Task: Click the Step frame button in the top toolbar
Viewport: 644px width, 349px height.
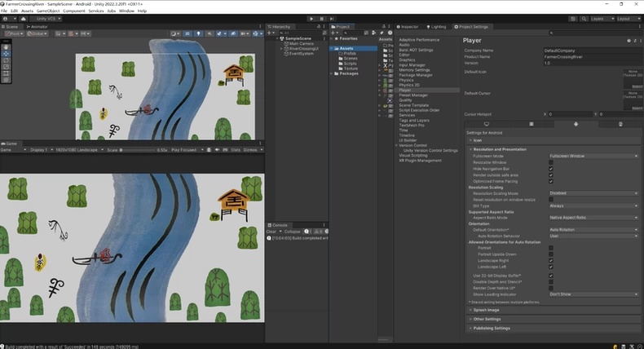Action: 332,19
